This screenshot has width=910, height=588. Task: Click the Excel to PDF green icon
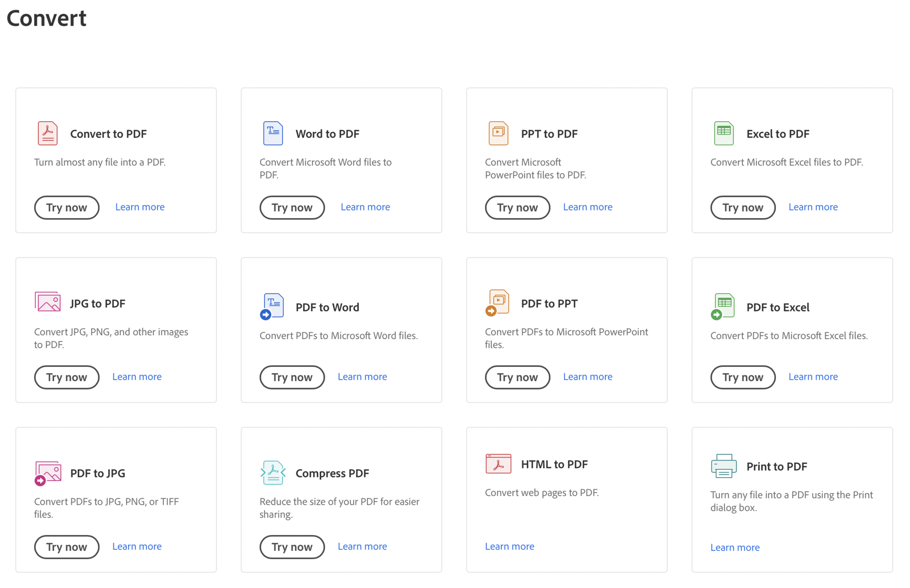[x=723, y=133]
